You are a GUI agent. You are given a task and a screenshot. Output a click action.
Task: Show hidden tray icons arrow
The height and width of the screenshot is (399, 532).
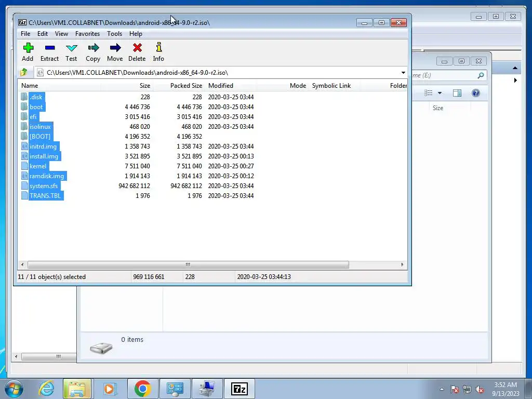[442, 389]
